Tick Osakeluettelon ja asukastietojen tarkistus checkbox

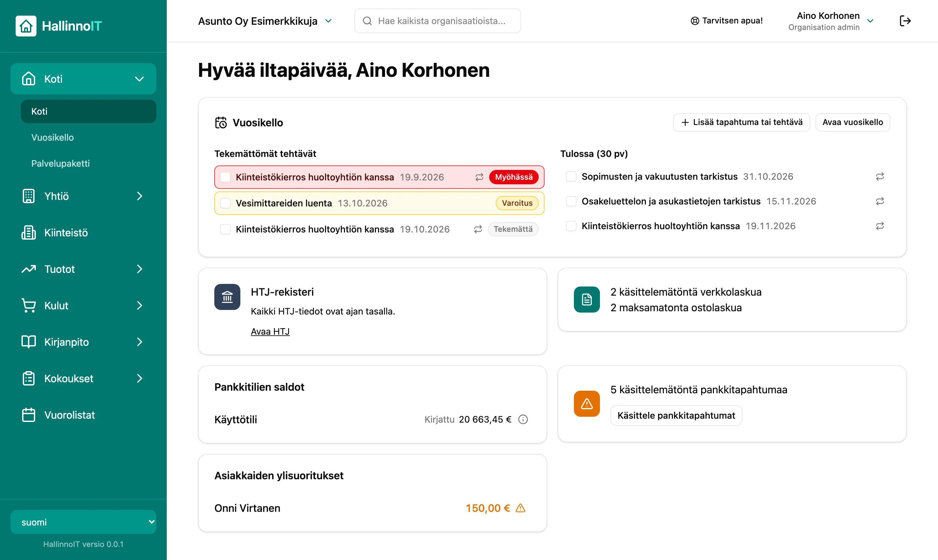(571, 201)
